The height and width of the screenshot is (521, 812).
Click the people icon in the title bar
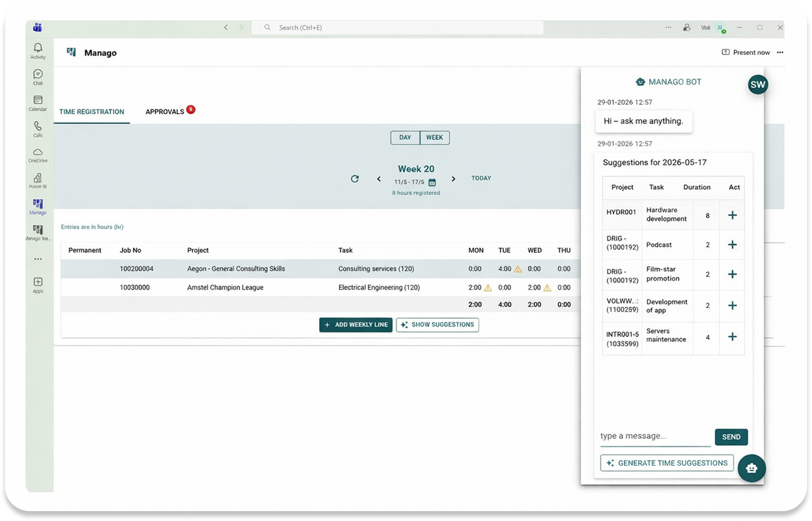(687, 27)
